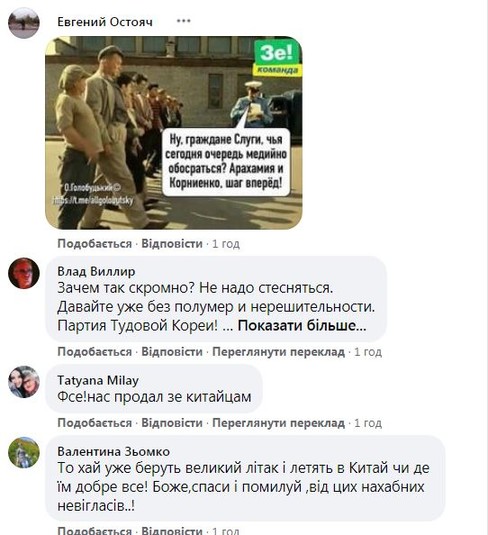Click Валентина Зьомко profile avatar
488x535 pixels.
24,452
